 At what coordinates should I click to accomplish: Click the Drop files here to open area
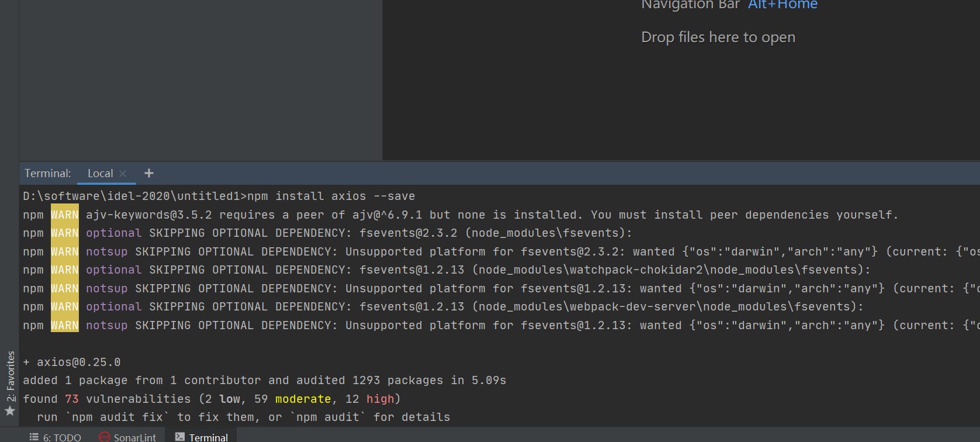pos(718,37)
